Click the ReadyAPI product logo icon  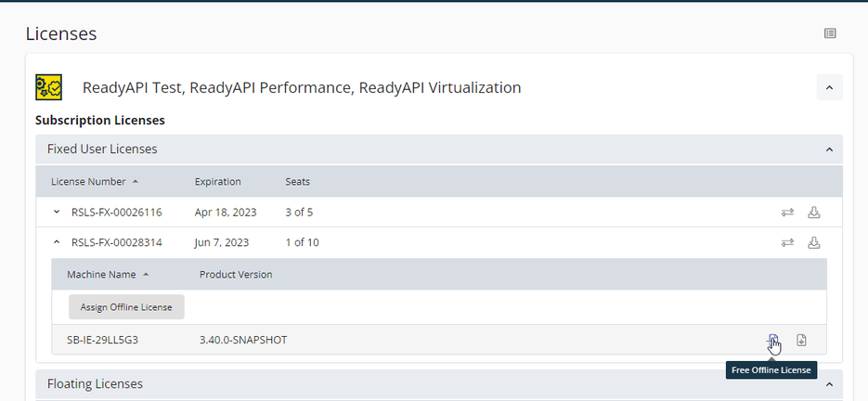click(48, 87)
